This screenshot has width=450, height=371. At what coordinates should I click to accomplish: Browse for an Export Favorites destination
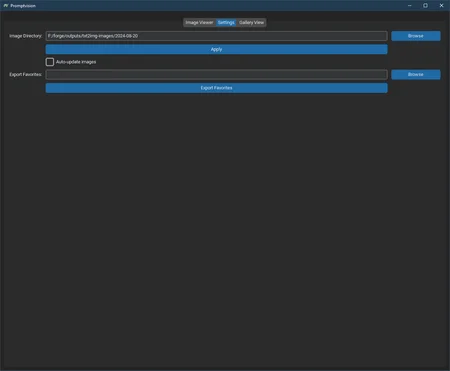tap(416, 75)
